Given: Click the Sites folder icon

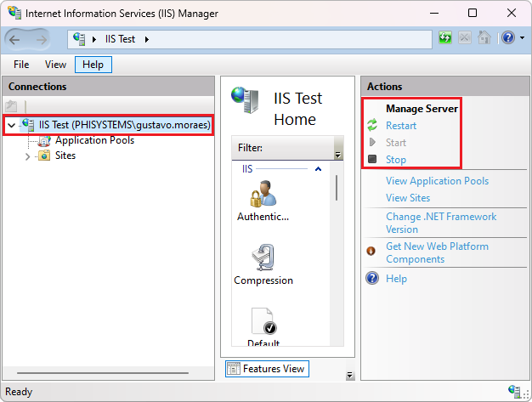Looking at the screenshot, I should click(x=44, y=156).
